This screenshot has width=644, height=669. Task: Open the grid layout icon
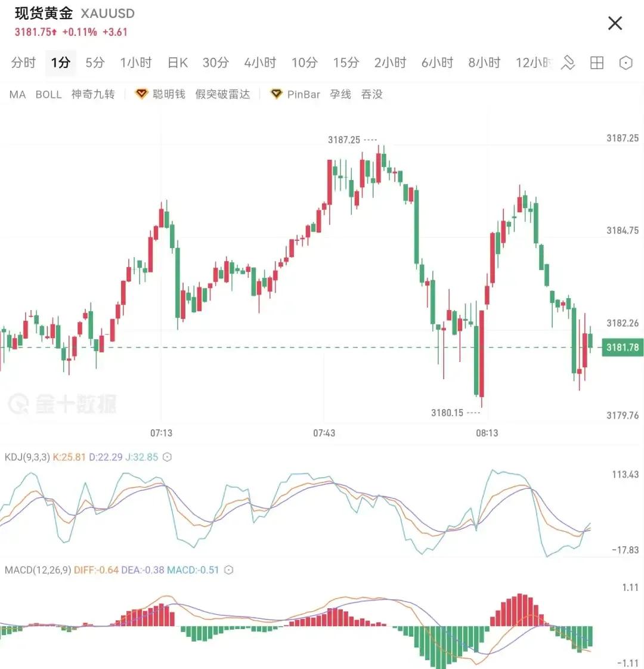pos(596,63)
